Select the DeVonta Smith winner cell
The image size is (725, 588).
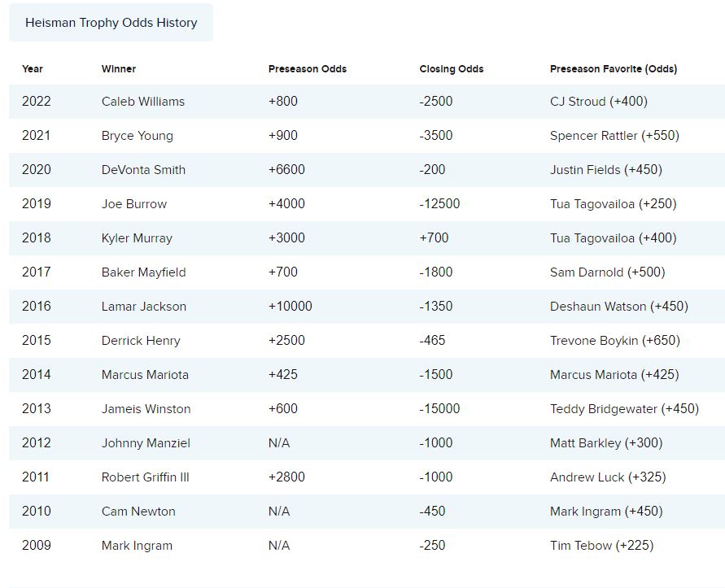pos(143,170)
